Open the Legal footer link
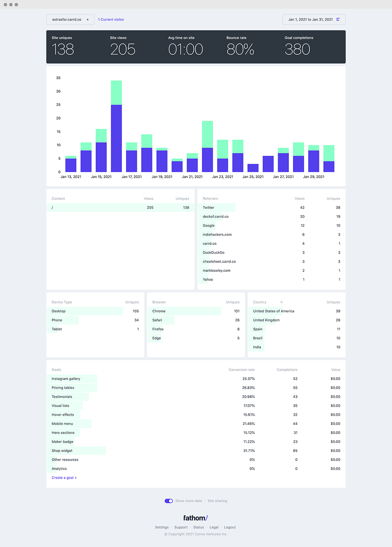Image resolution: width=392 pixels, height=547 pixels. [x=214, y=527]
